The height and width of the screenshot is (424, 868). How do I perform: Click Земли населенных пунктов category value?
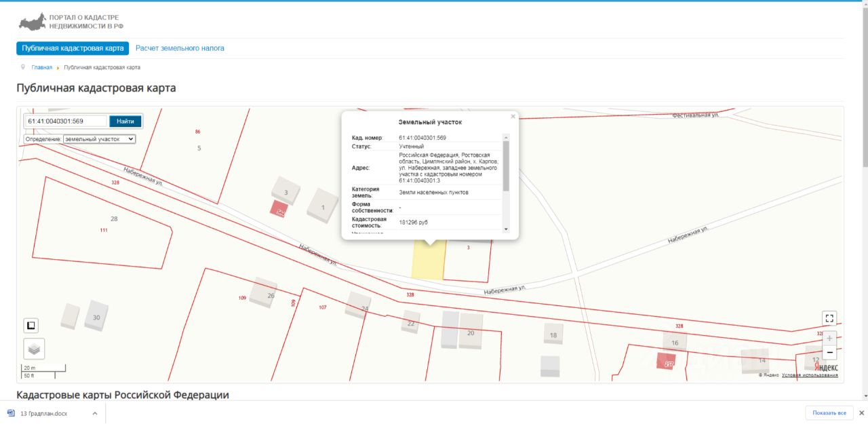tap(433, 193)
